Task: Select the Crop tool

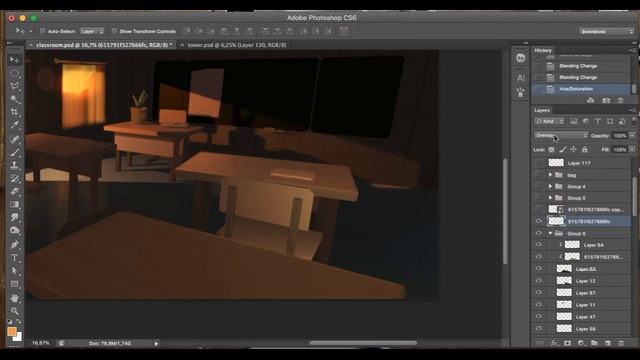Action: click(14, 112)
